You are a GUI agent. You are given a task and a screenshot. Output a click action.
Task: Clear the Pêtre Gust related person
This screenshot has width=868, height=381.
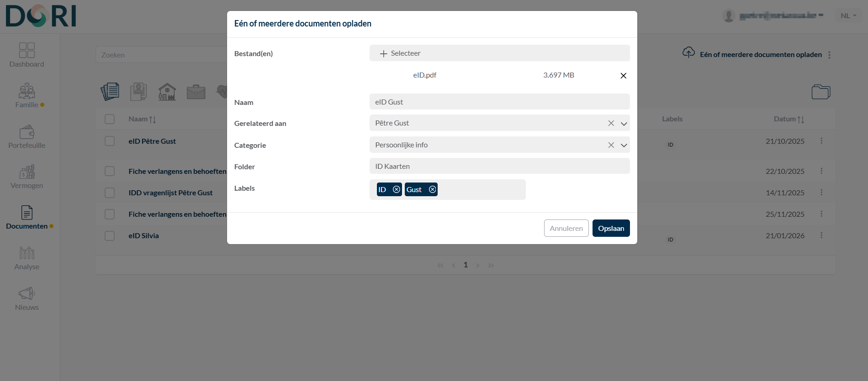(611, 123)
